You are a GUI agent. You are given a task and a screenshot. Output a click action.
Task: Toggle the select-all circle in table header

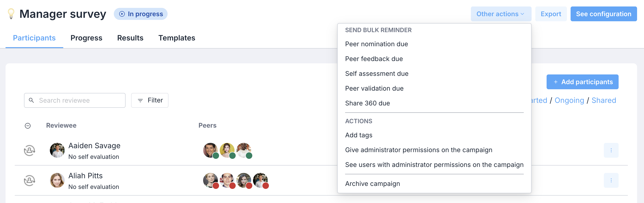coord(28,126)
